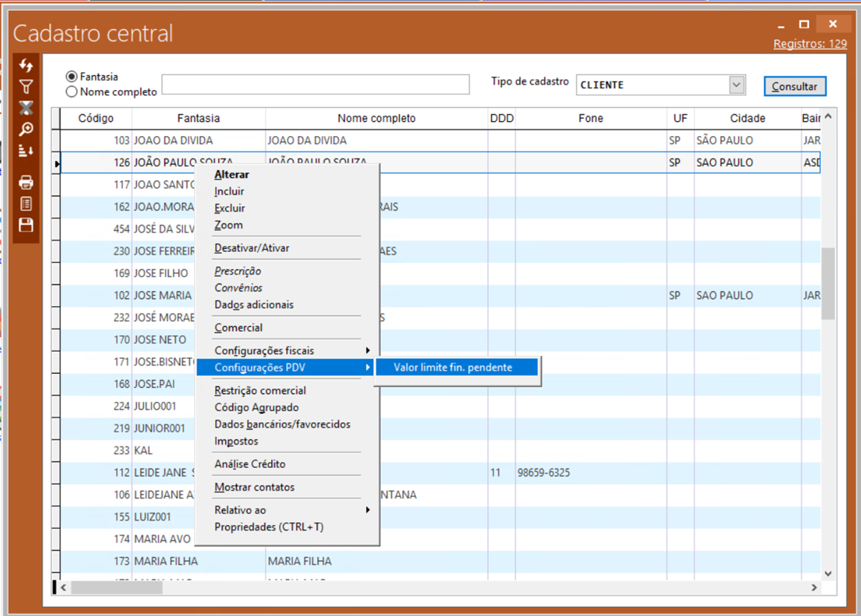The width and height of the screenshot is (861, 616).
Task: Select the Nome completo radio button
Action: pyautogui.click(x=72, y=92)
